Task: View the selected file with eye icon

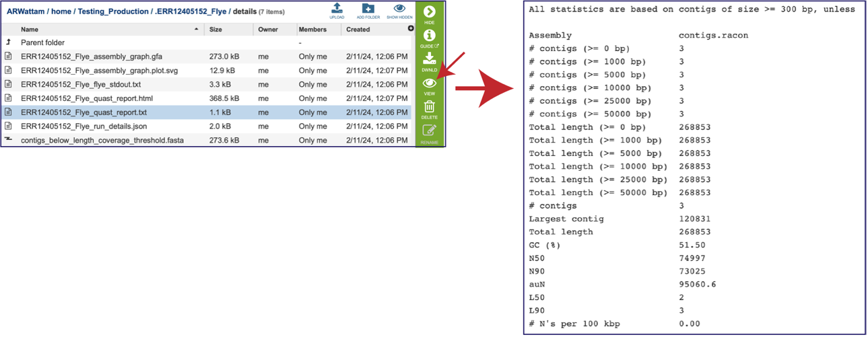Action: (x=429, y=86)
